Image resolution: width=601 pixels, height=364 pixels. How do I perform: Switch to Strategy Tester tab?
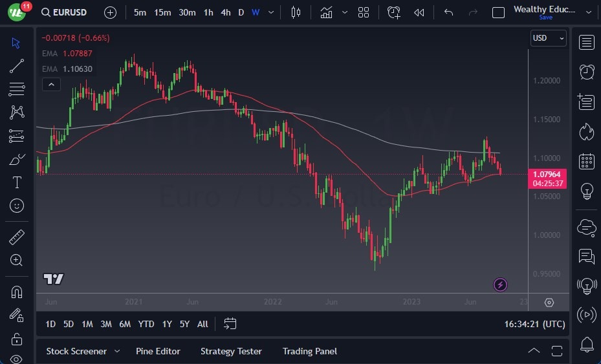[231, 351]
